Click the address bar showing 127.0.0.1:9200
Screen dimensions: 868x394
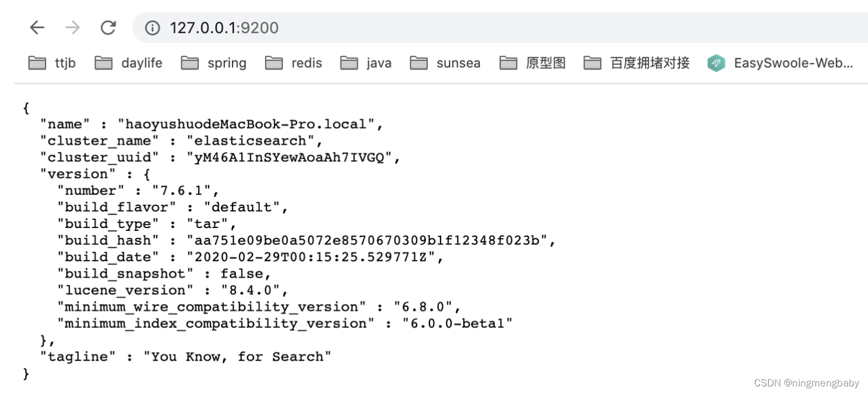pos(224,27)
